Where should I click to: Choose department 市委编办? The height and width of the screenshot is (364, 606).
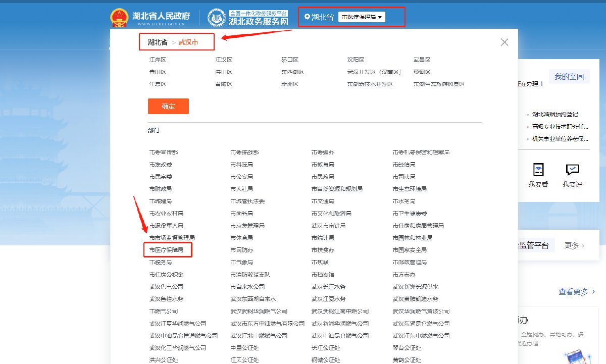[323, 152]
